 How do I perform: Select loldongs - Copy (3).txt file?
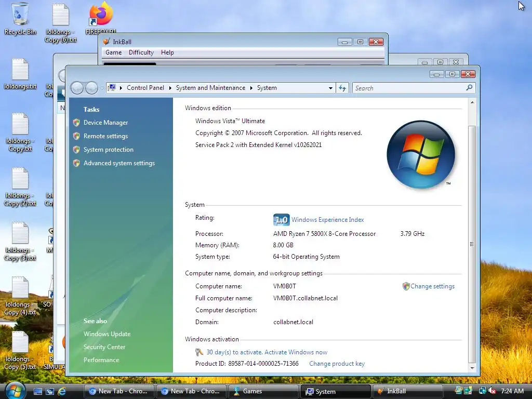click(20, 242)
